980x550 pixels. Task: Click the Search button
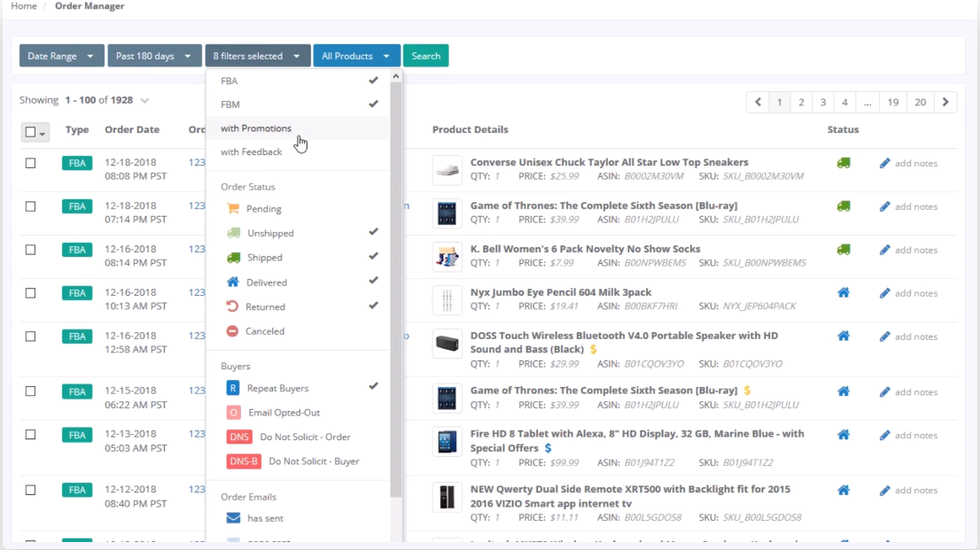[425, 56]
